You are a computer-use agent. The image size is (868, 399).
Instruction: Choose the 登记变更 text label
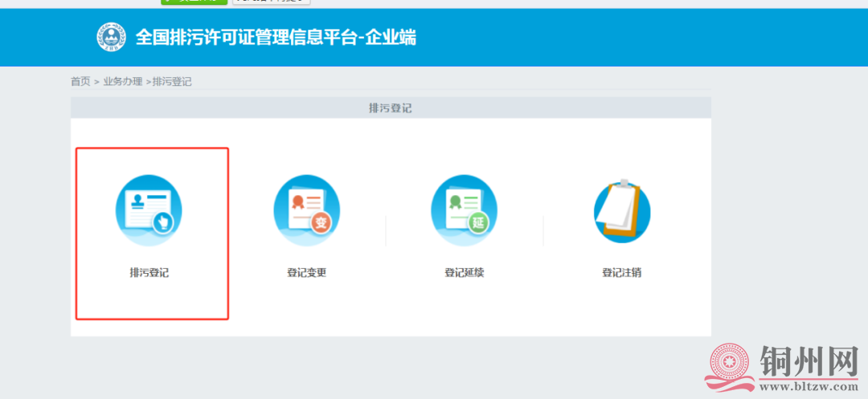pyautogui.click(x=307, y=273)
